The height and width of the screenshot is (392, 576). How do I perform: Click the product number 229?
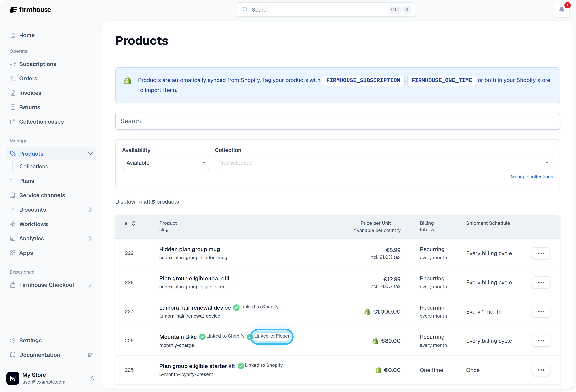click(129, 253)
